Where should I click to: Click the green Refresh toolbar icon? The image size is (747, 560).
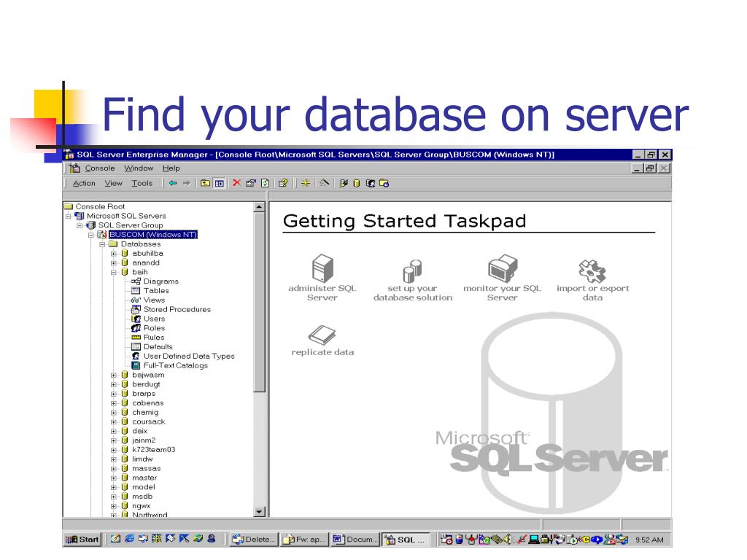[266, 183]
